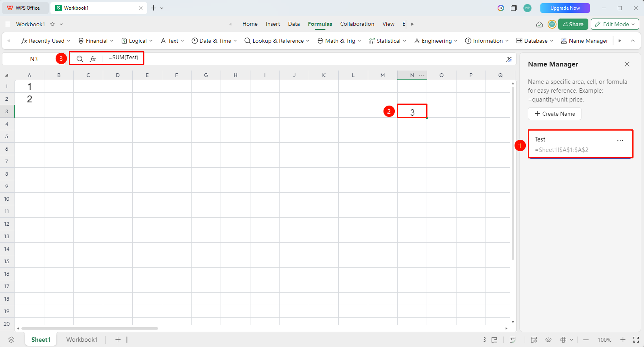Click the review checkmark icon in status bar
This screenshot has width=644, height=347.
coord(513,340)
